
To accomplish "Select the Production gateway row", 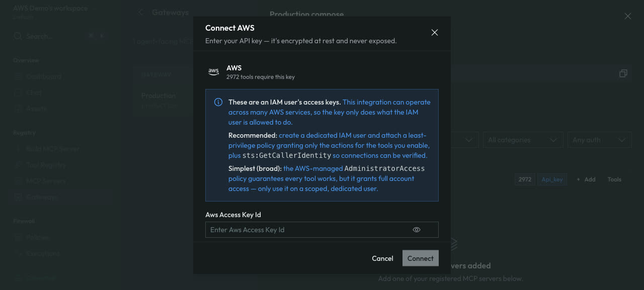I will point(164,100).
